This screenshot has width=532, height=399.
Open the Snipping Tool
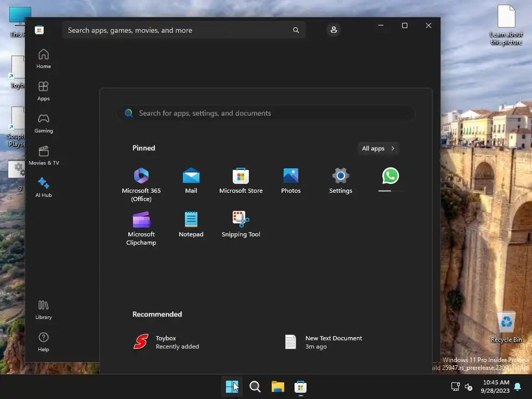[x=241, y=224]
